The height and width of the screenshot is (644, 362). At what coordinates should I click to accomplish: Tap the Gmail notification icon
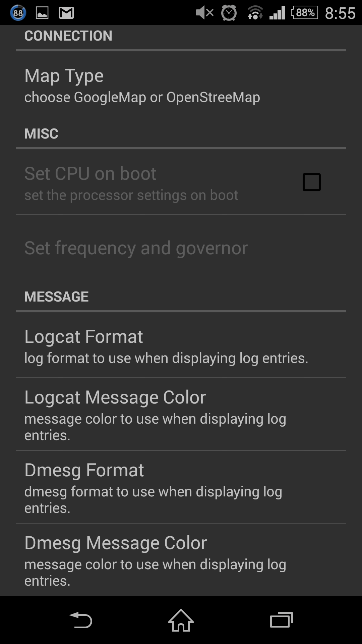66,13
